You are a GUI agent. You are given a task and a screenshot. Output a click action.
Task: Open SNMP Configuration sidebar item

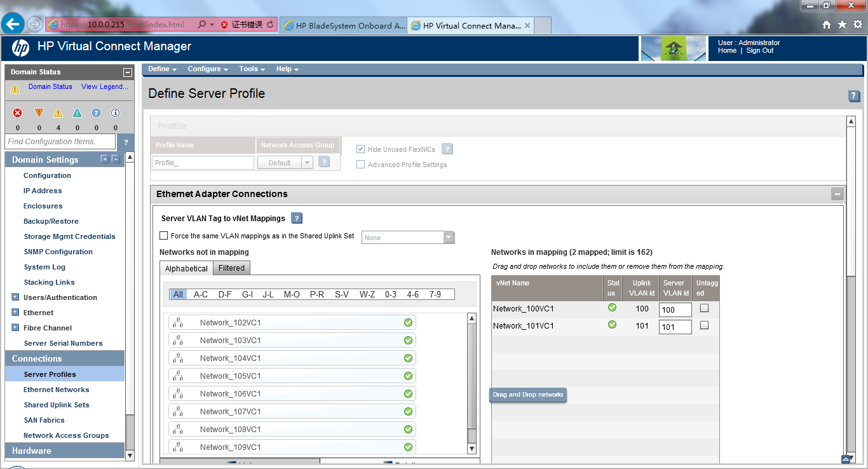click(58, 252)
